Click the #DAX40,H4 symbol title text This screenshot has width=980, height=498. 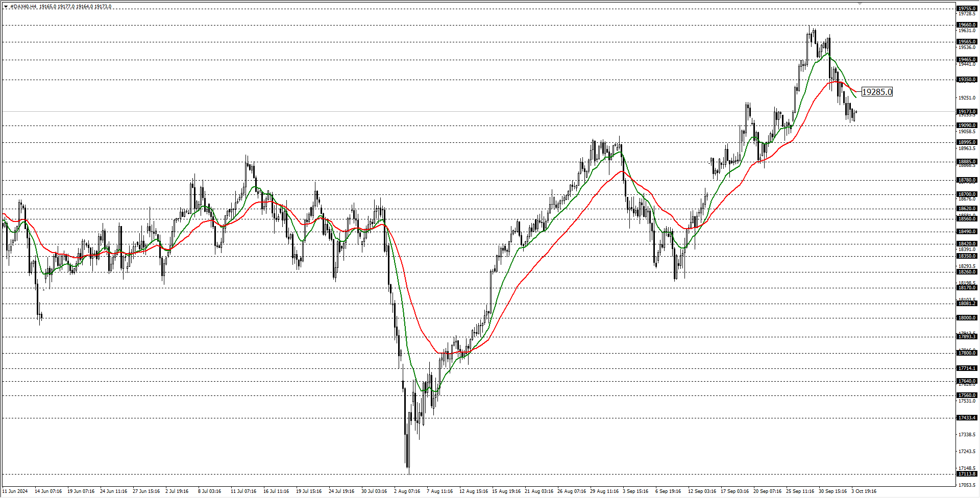point(23,7)
